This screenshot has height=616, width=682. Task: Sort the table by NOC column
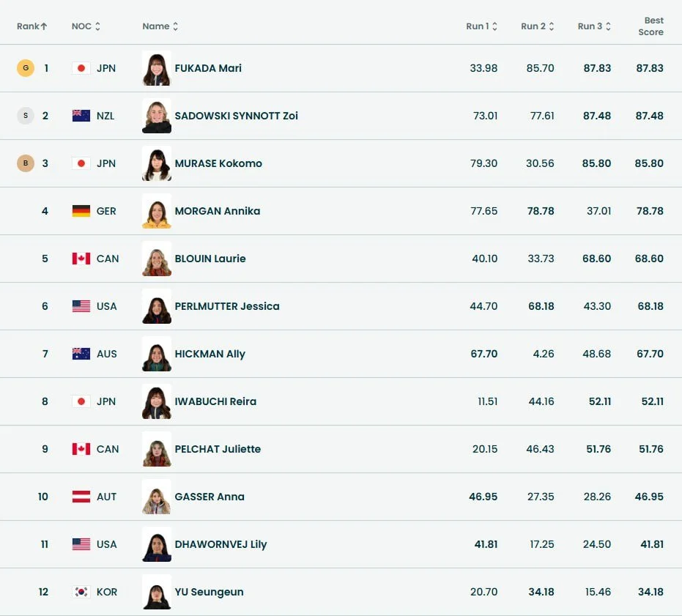(86, 26)
